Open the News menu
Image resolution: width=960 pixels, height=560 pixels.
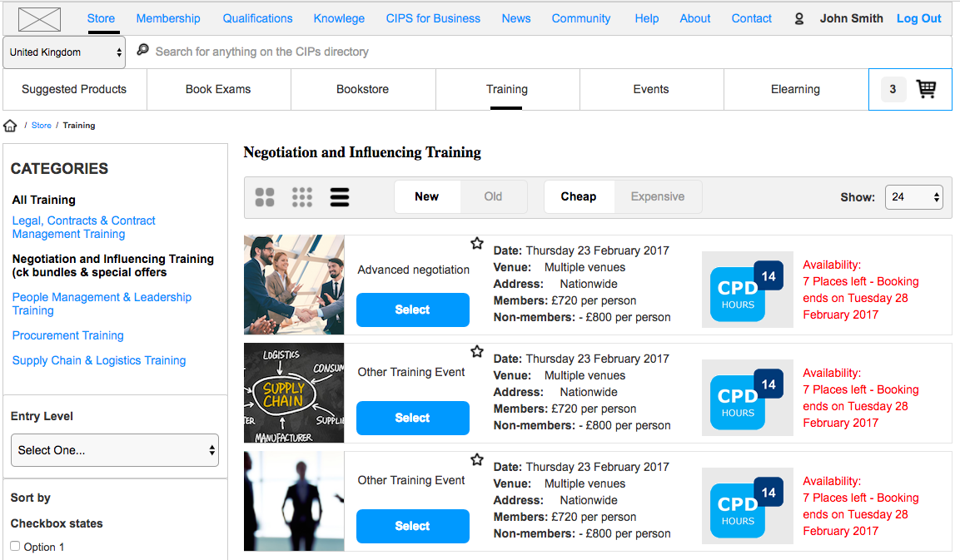[x=516, y=18]
